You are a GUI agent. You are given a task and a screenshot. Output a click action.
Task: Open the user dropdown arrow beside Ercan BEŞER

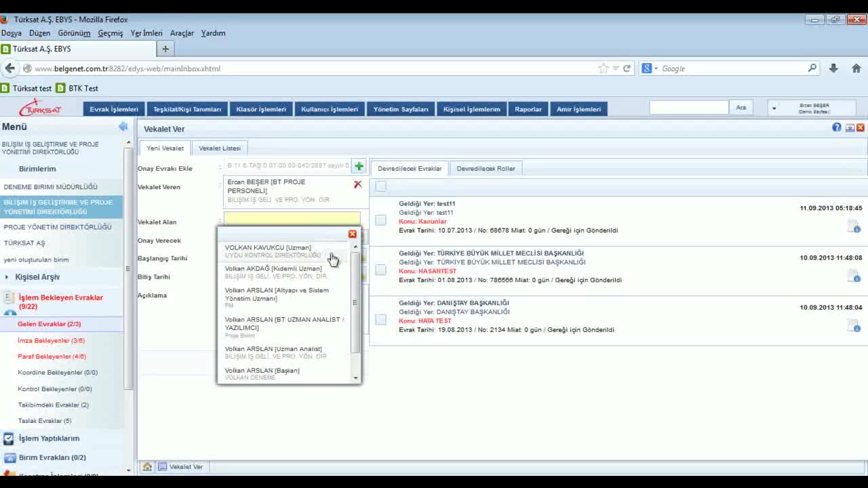pyautogui.click(x=774, y=108)
